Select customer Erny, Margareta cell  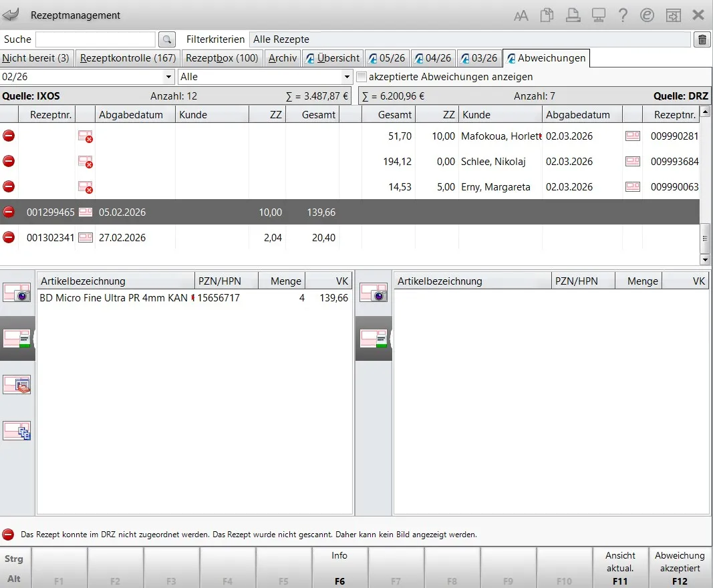point(501,187)
